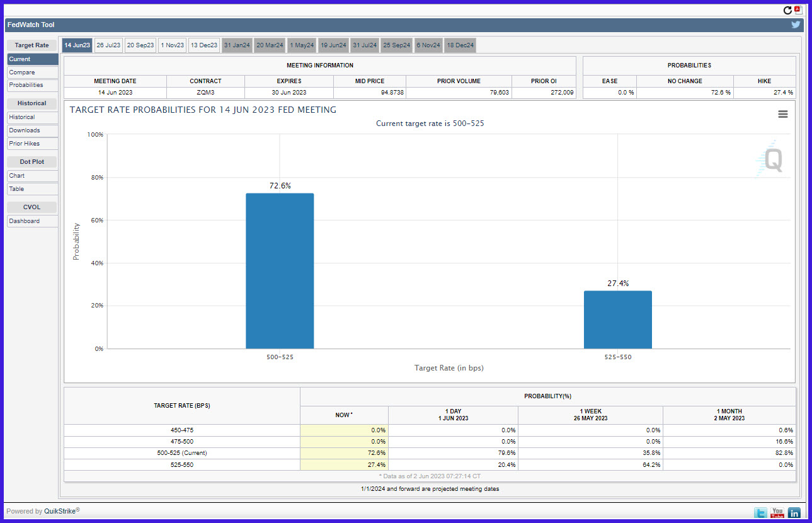Screen dimensions: 812x523
Task: Open the 13 Dec23 meeting tab
Action: click(204, 45)
